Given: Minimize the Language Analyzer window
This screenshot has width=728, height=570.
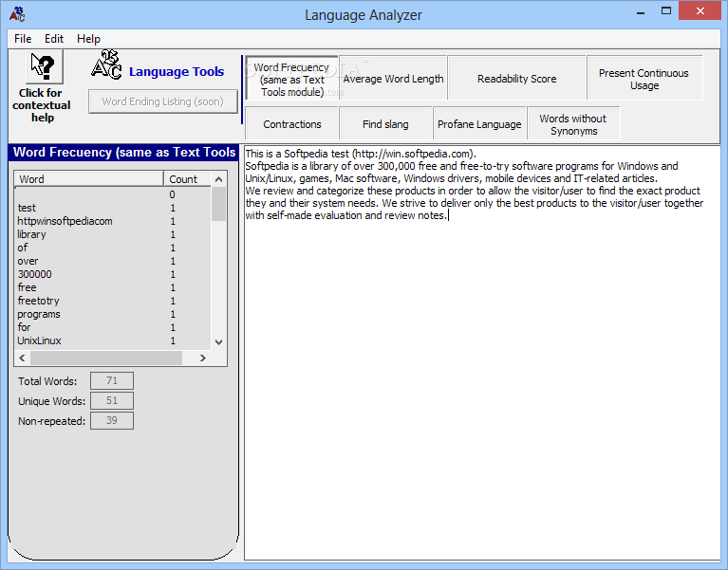Looking at the screenshot, I should (641, 11).
